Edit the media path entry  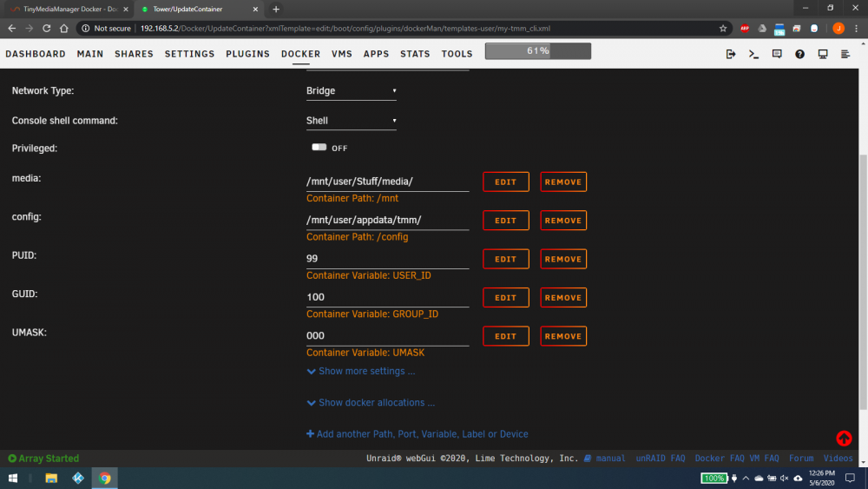[x=505, y=182]
